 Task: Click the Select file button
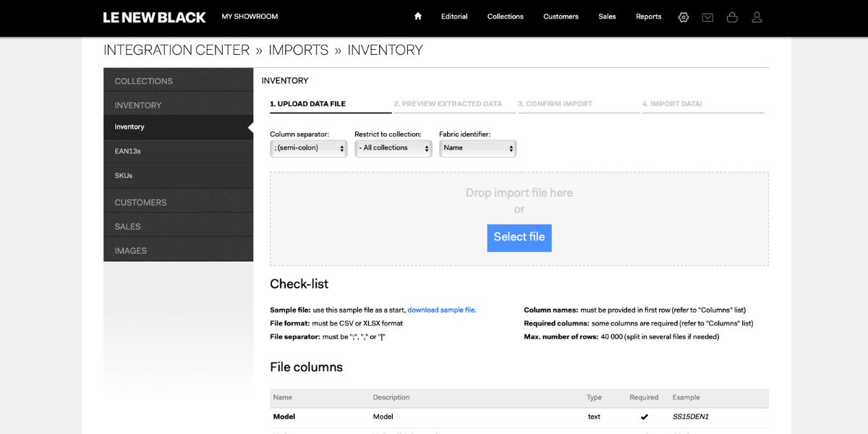519,237
